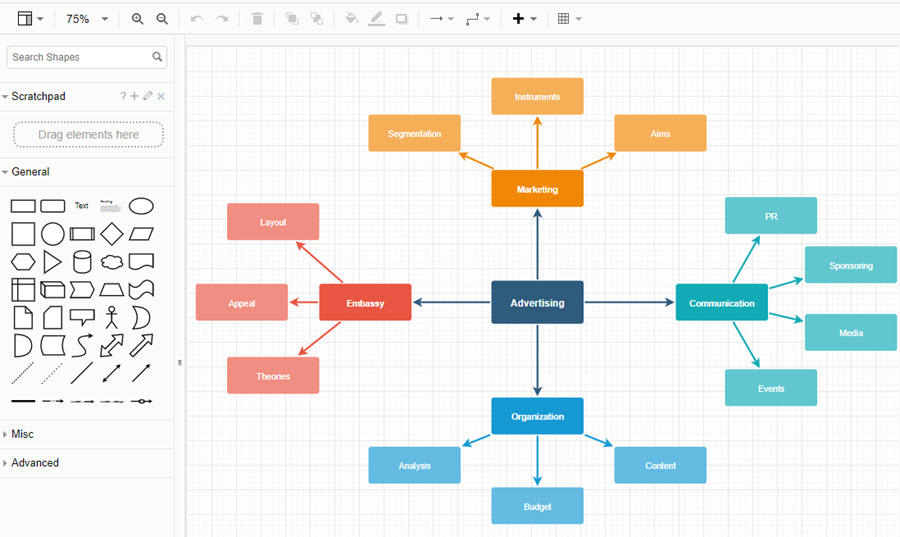Open the waypoint connector style dropdown
Image resolution: width=900 pixels, height=537 pixels.
pyautogui.click(x=478, y=19)
